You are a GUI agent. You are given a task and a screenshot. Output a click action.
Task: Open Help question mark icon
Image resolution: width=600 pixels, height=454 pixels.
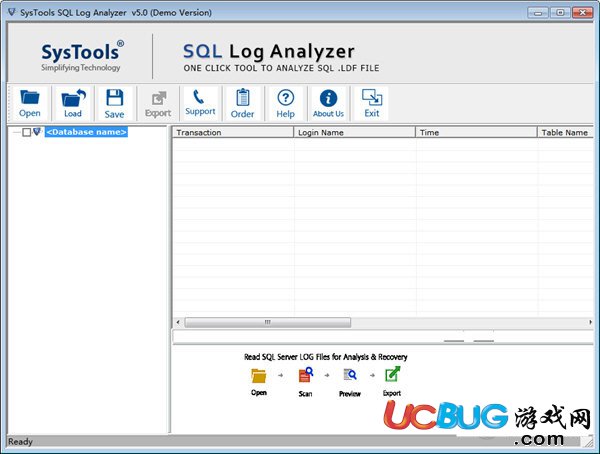click(x=285, y=103)
